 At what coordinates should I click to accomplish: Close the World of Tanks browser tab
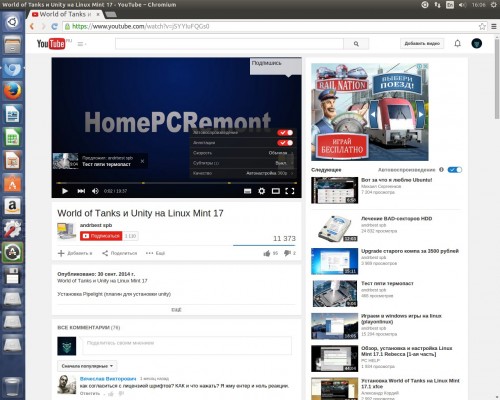[98, 14]
